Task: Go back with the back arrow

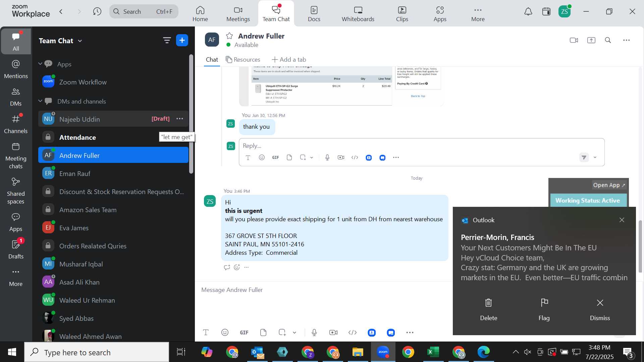Action: 61,12
